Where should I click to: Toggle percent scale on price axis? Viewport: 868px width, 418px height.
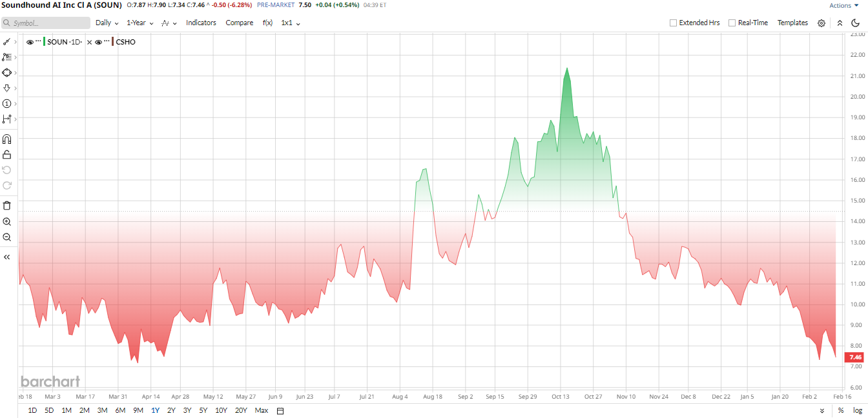tap(841, 410)
